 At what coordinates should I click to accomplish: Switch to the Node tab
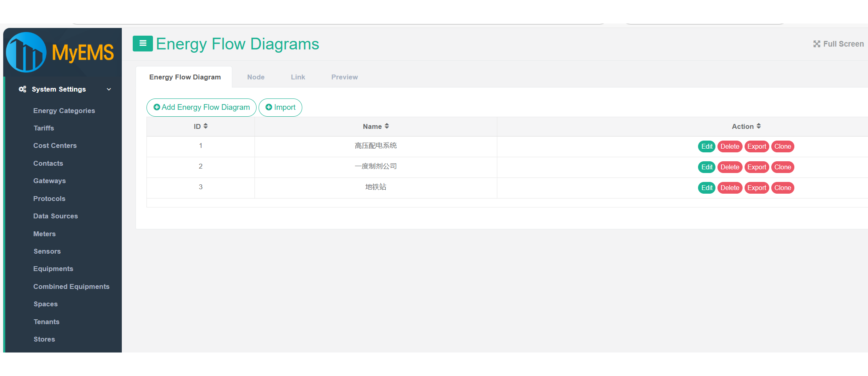pos(256,77)
